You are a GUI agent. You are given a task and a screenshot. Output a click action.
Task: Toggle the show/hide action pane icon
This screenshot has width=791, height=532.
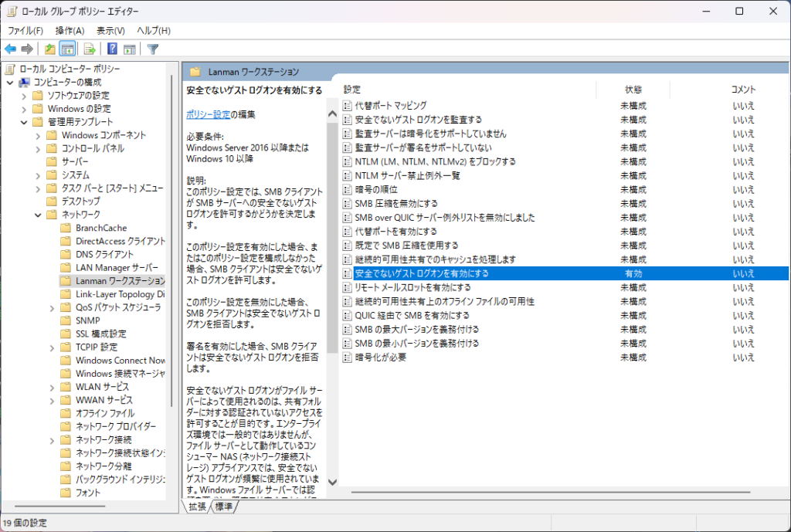point(130,49)
